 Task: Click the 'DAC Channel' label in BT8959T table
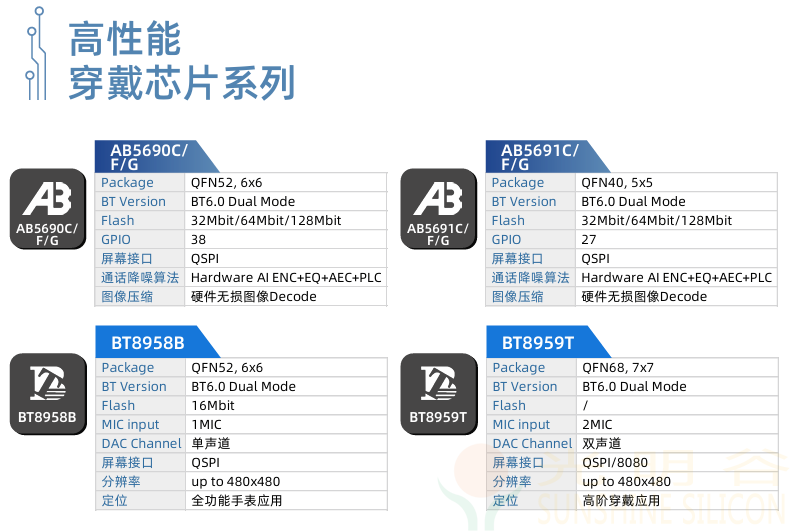click(x=532, y=444)
